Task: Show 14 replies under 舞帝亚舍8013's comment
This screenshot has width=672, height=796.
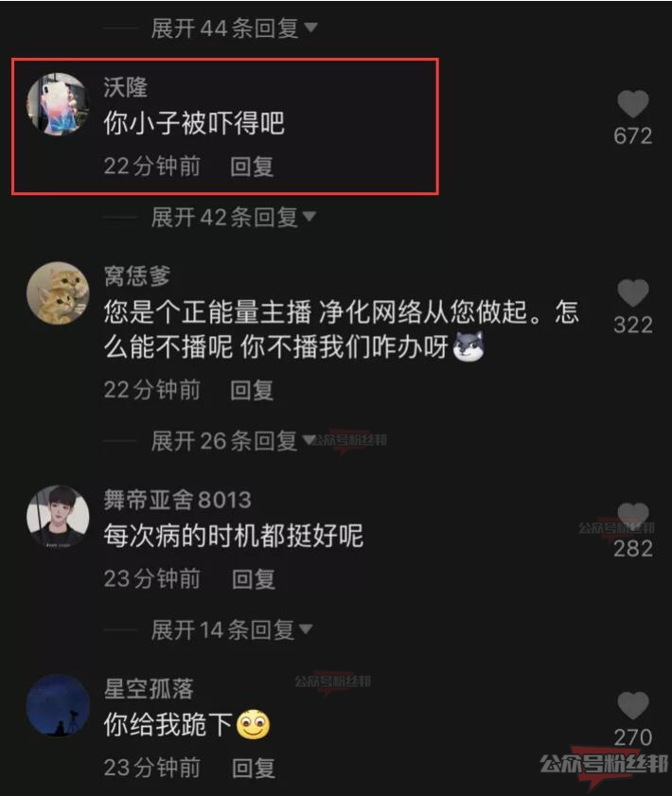Action: 232,630
